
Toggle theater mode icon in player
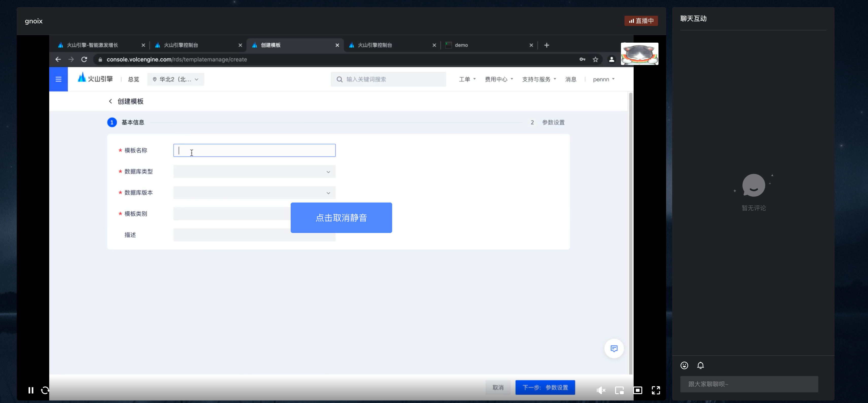tap(637, 390)
